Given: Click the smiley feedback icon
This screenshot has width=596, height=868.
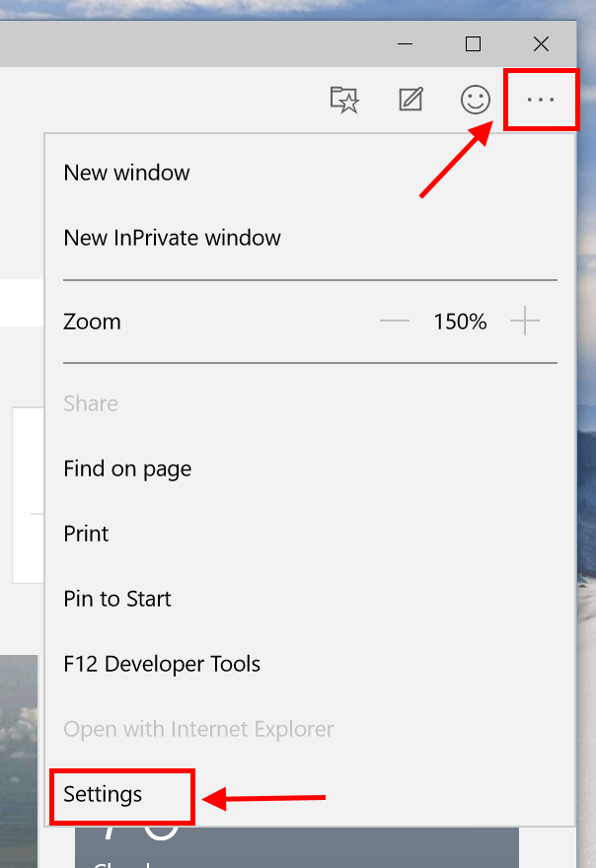Looking at the screenshot, I should (x=476, y=99).
